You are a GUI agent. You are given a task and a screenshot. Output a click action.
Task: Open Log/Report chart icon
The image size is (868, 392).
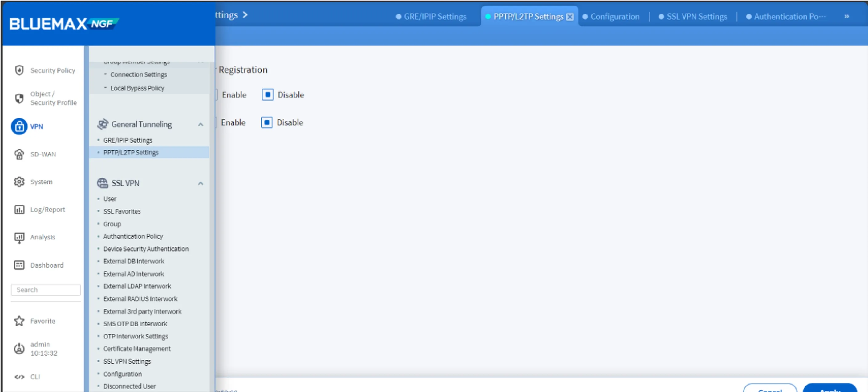point(19,210)
